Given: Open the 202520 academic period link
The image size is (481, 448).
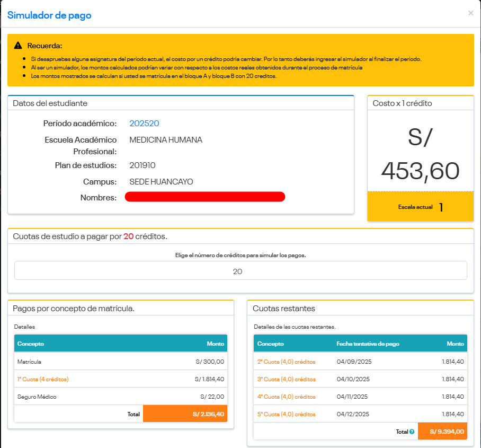Looking at the screenshot, I should (x=144, y=124).
